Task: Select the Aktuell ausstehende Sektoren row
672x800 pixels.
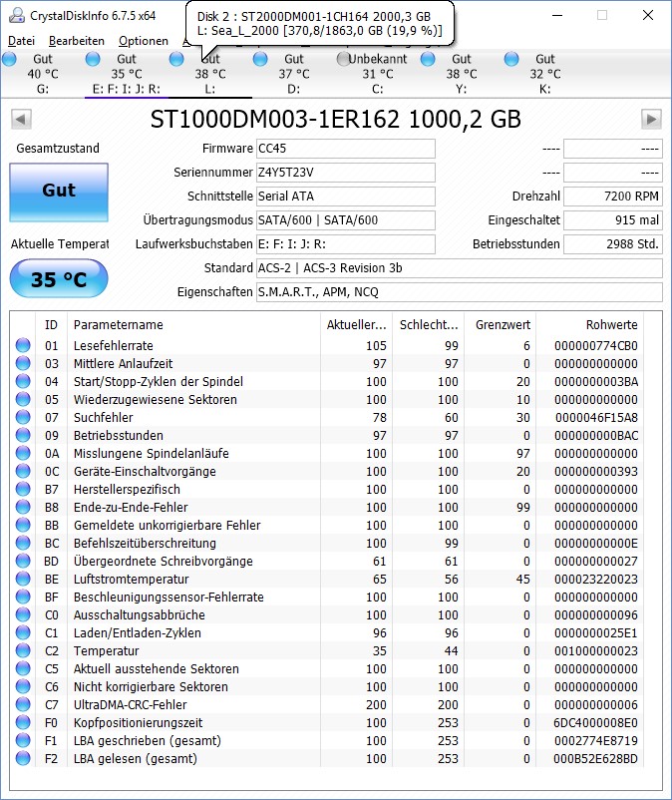Action: click(329, 669)
